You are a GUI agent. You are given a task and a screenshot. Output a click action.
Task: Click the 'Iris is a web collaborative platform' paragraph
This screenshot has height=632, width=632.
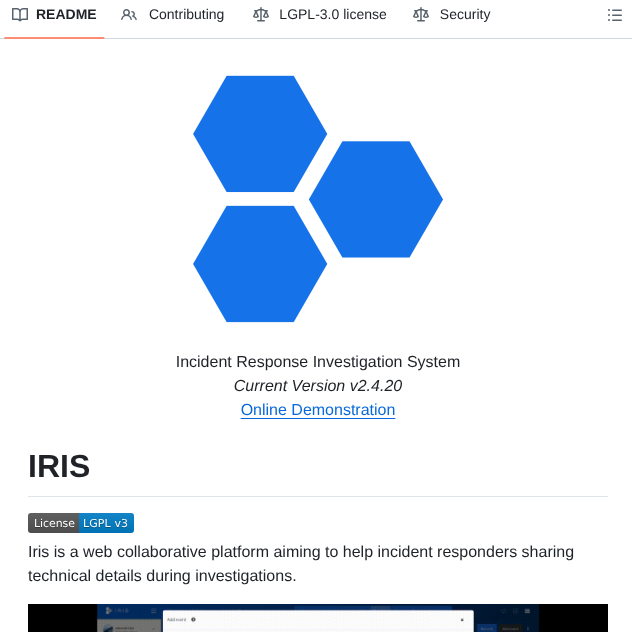(301, 563)
